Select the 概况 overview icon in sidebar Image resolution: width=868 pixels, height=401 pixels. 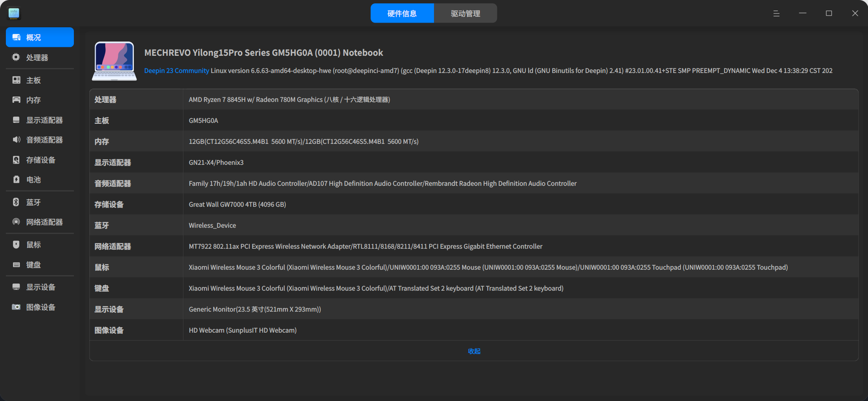click(x=16, y=37)
